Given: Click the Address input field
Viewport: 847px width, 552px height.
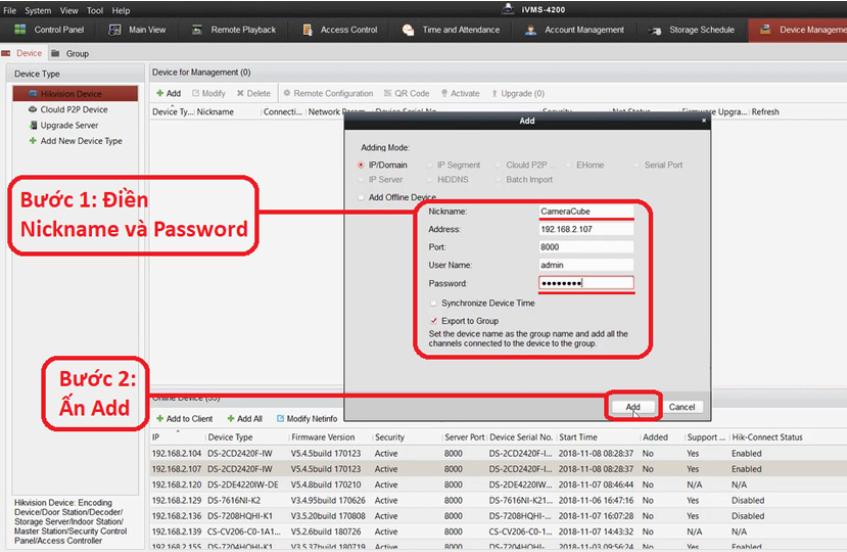Looking at the screenshot, I should pos(586,229).
